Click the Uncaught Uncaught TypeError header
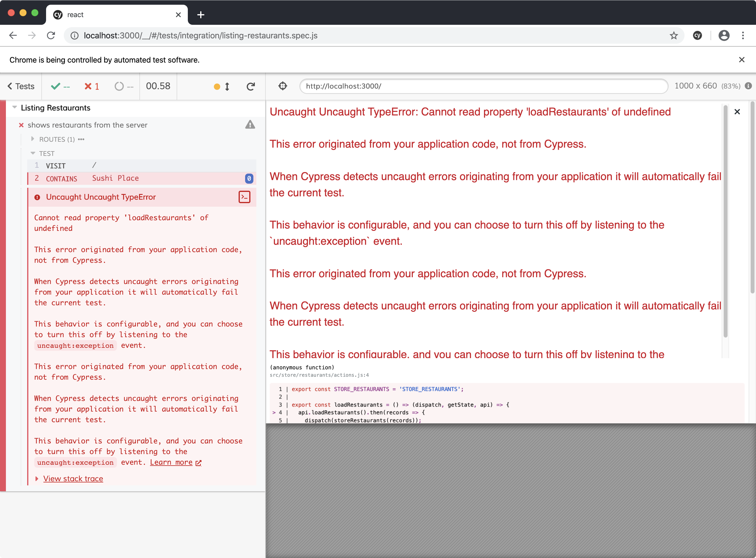 [101, 197]
